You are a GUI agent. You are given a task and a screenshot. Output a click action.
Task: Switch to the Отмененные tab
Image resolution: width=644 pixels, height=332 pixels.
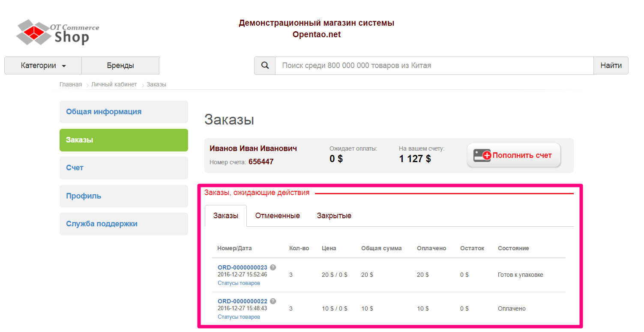(277, 216)
